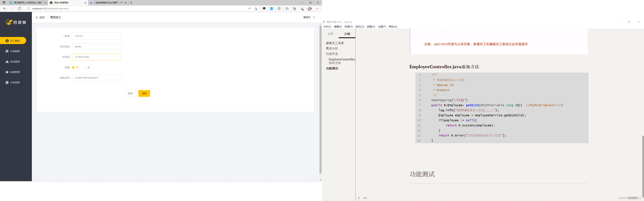Jump to EmployeeController 添加方法 outline entry
Screen dimensions: 644x201
click(342, 61)
